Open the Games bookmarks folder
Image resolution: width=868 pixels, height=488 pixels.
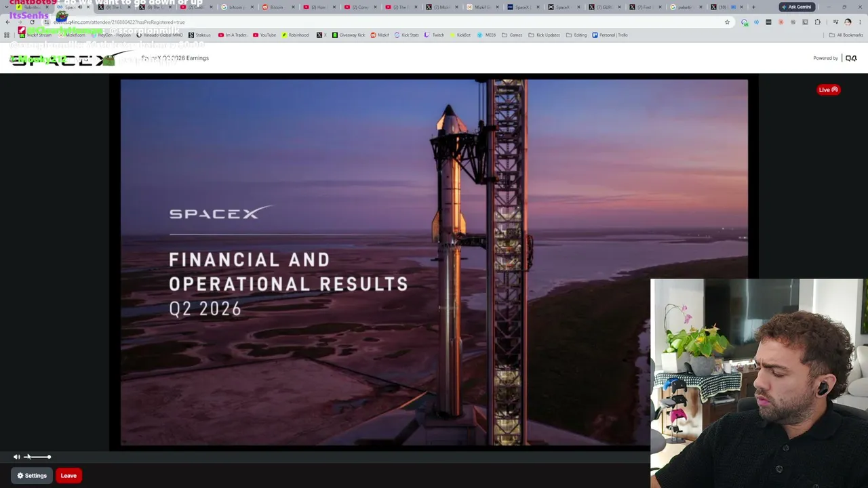tap(512, 35)
